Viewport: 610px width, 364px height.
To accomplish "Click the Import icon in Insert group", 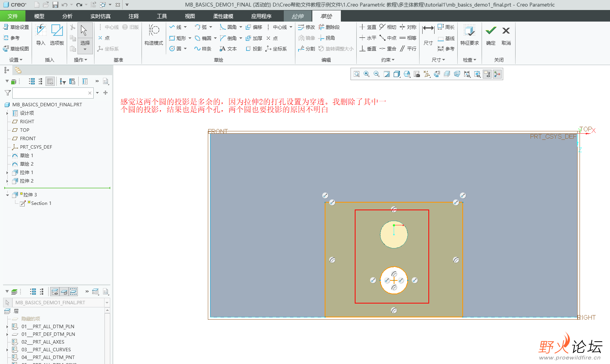I will tap(41, 30).
